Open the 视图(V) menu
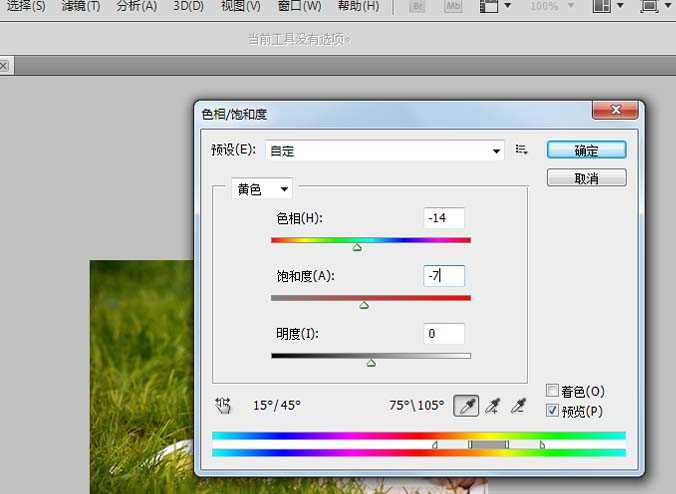The image size is (676, 494). tap(240, 6)
